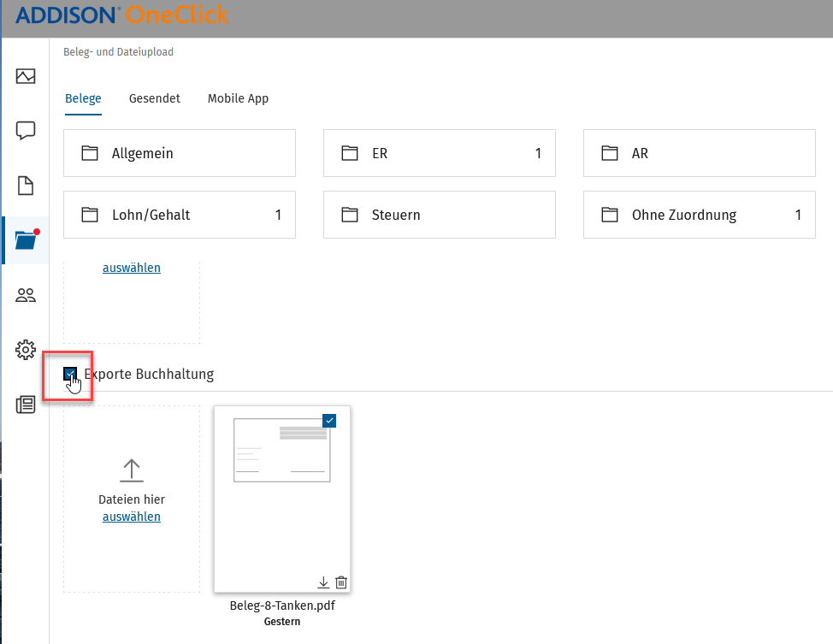Open the AR folder
Screen dimensions: 833x644
(x=699, y=153)
